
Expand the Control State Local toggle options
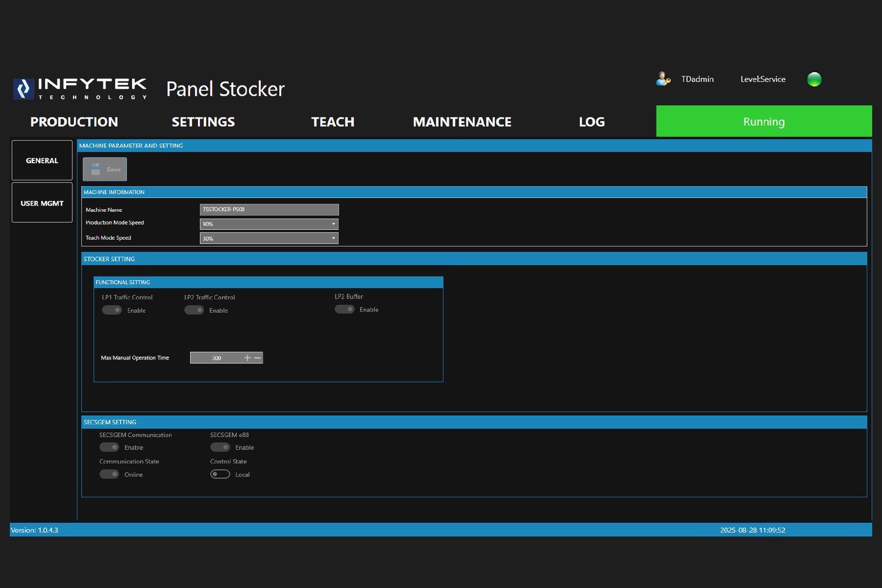click(220, 473)
